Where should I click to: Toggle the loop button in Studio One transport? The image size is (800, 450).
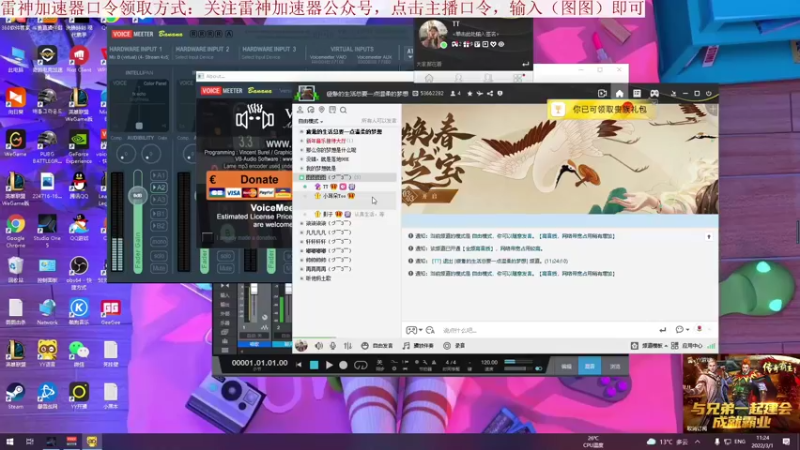361,365
